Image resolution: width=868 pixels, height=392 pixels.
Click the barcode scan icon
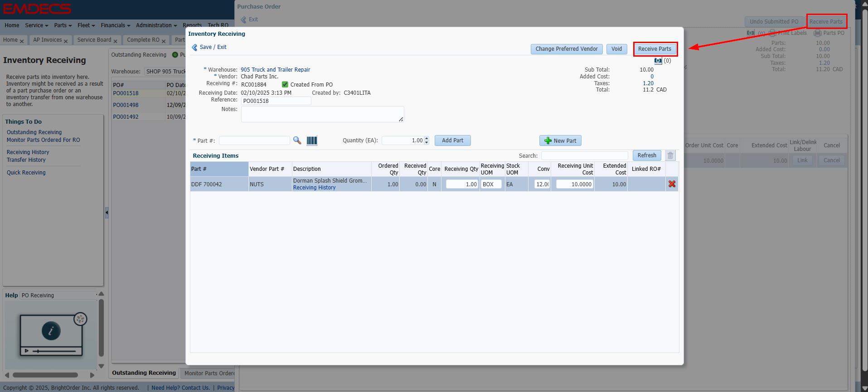[x=312, y=140]
